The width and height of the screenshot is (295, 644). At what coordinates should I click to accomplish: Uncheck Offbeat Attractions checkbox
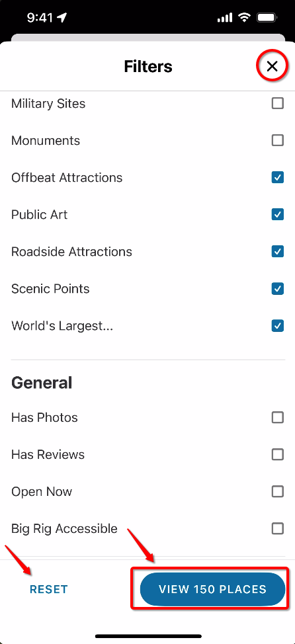278,177
